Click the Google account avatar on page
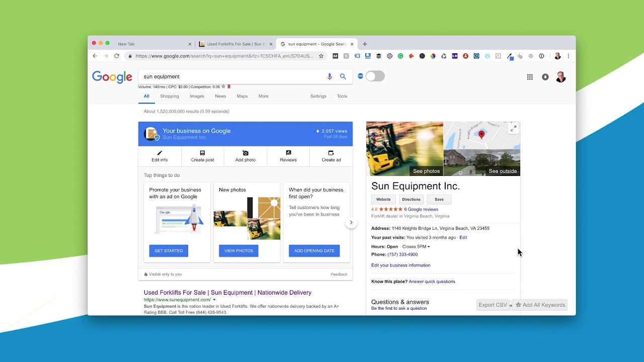The height and width of the screenshot is (362, 644). pos(560,77)
